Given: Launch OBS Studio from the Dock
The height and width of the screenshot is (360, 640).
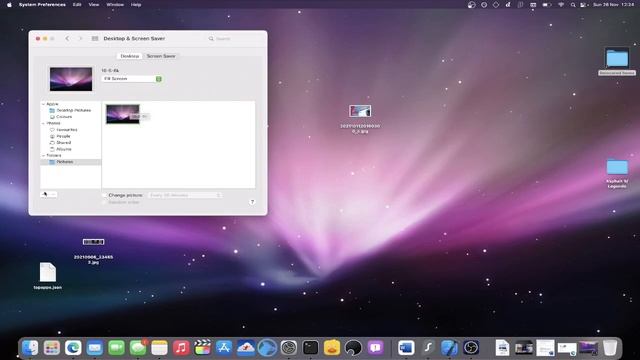Looking at the screenshot, I should point(471,348).
